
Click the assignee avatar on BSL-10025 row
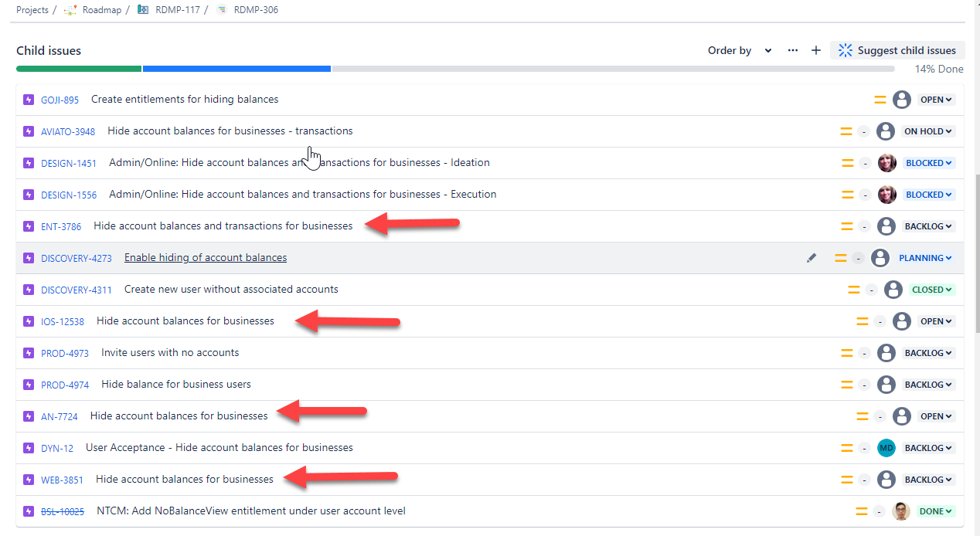pyautogui.click(x=900, y=511)
